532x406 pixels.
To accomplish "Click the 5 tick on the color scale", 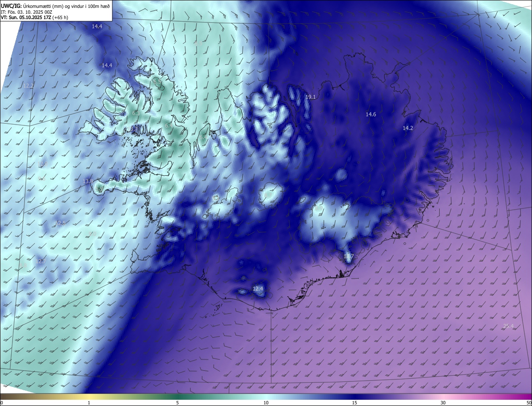I will point(177,403).
